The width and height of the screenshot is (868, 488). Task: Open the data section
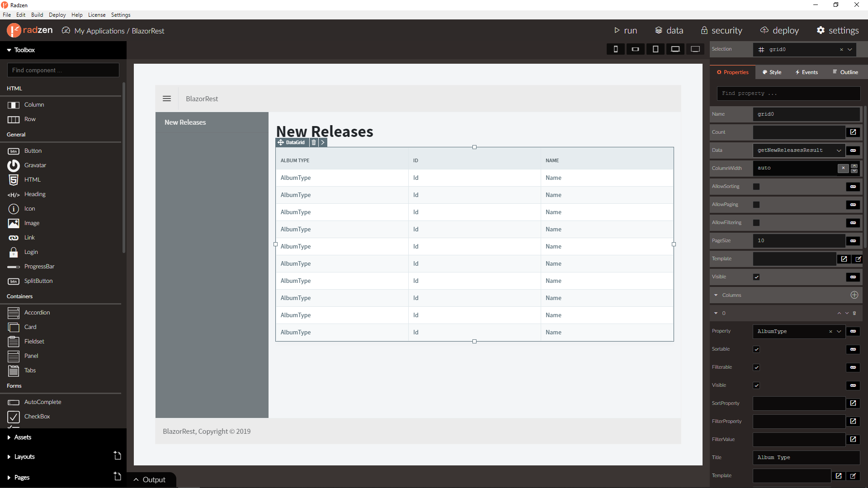669,30
